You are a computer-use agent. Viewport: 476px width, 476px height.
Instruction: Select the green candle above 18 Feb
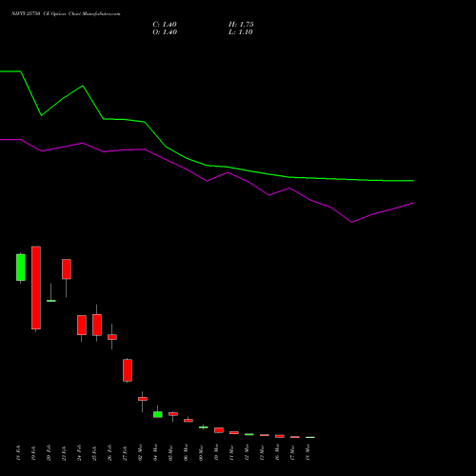tap(21, 268)
